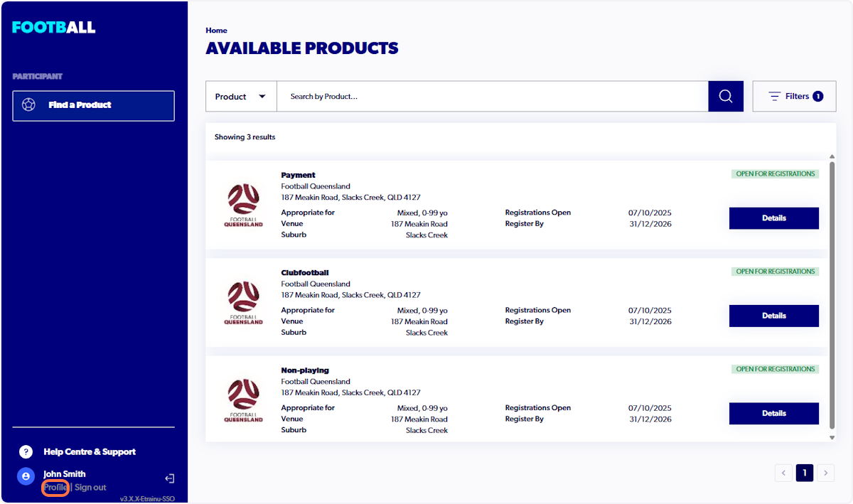The width and height of the screenshot is (853, 504).
Task: Select the Payment product title
Action: (x=298, y=175)
